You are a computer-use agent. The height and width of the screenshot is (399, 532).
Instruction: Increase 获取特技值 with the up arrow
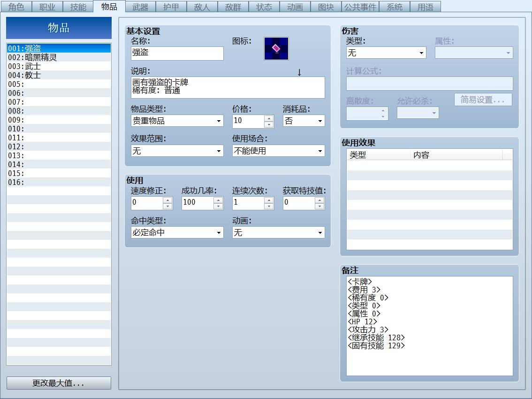319,200
